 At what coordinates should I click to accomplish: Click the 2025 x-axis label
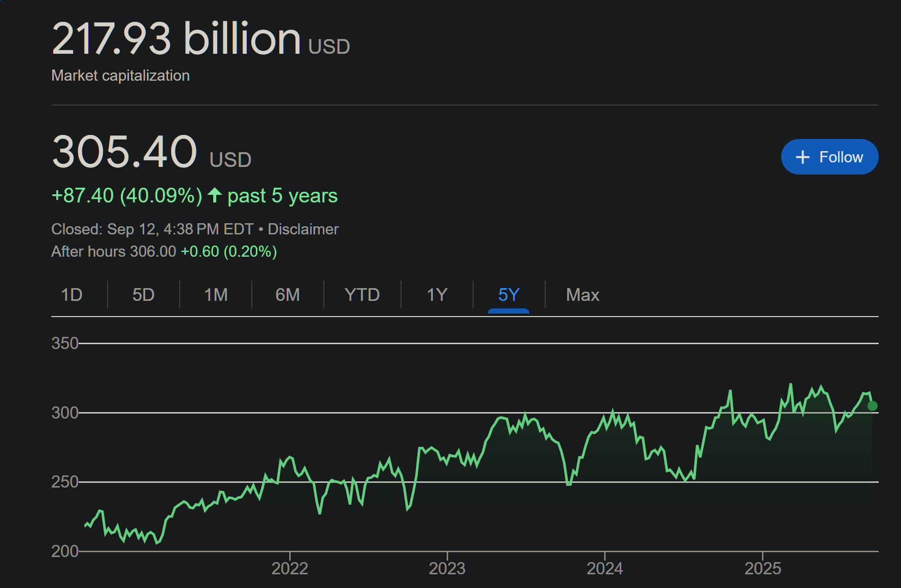pyautogui.click(x=763, y=569)
